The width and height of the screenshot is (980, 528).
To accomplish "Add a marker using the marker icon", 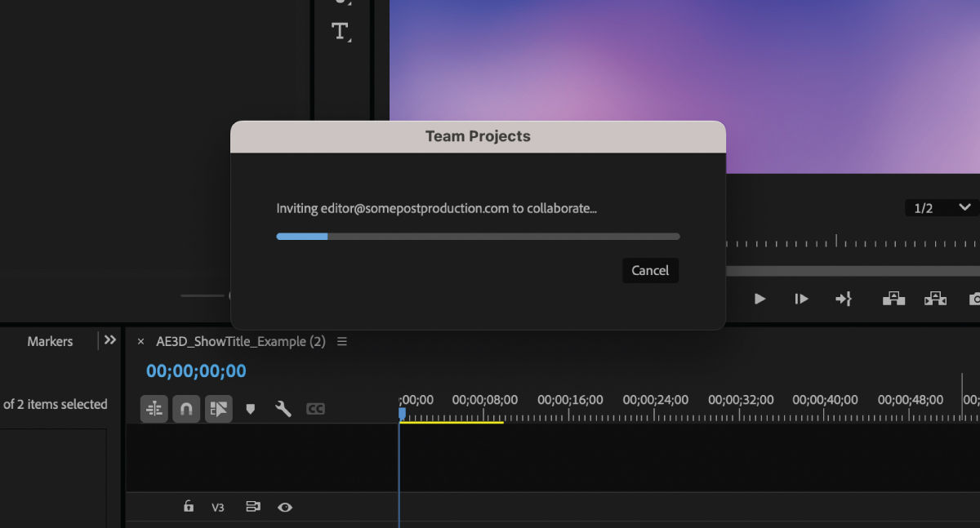I will (250, 409).
